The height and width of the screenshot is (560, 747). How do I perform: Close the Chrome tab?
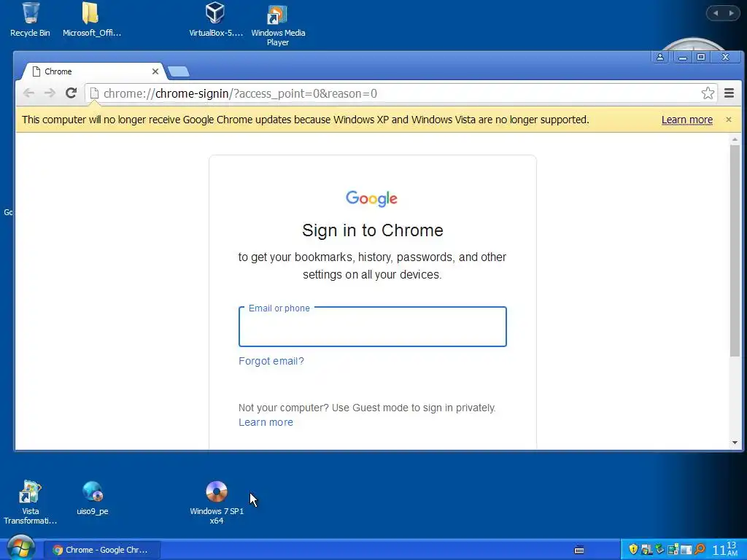tap(155, 71)
